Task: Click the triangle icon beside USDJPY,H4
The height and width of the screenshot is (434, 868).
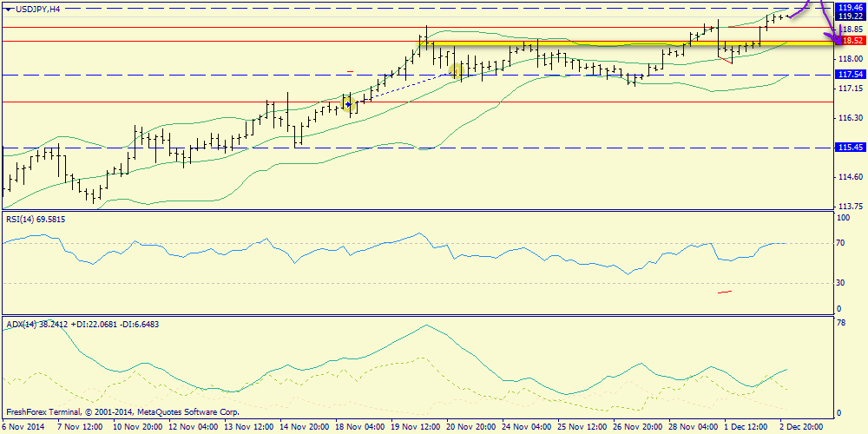Action: (8, 8)
